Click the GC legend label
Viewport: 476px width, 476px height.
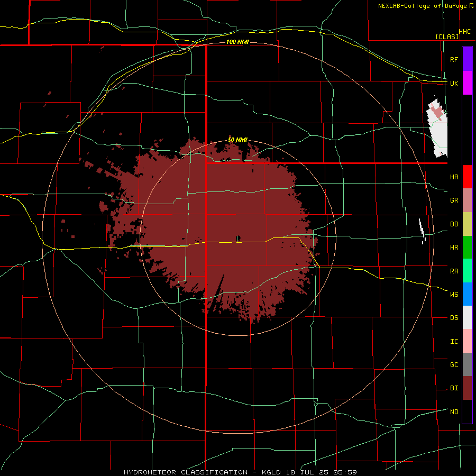(x=454, y=364)
